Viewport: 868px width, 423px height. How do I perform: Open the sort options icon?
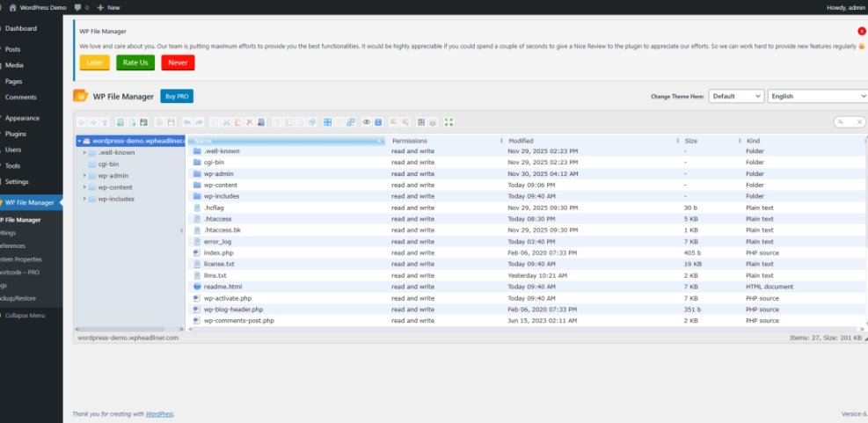[x=433, y=122]
